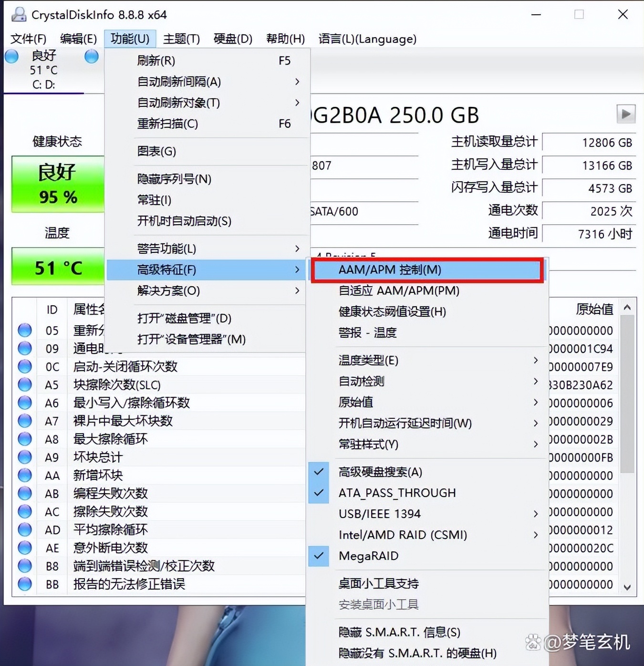
Task: Open the 帮助(H) menu
Action: click(285, 39)
